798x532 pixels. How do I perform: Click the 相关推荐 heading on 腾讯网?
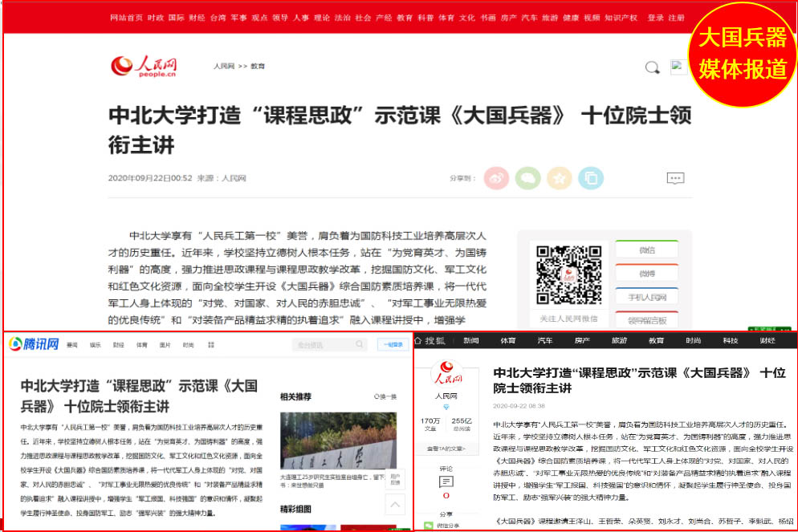point(295,396)
